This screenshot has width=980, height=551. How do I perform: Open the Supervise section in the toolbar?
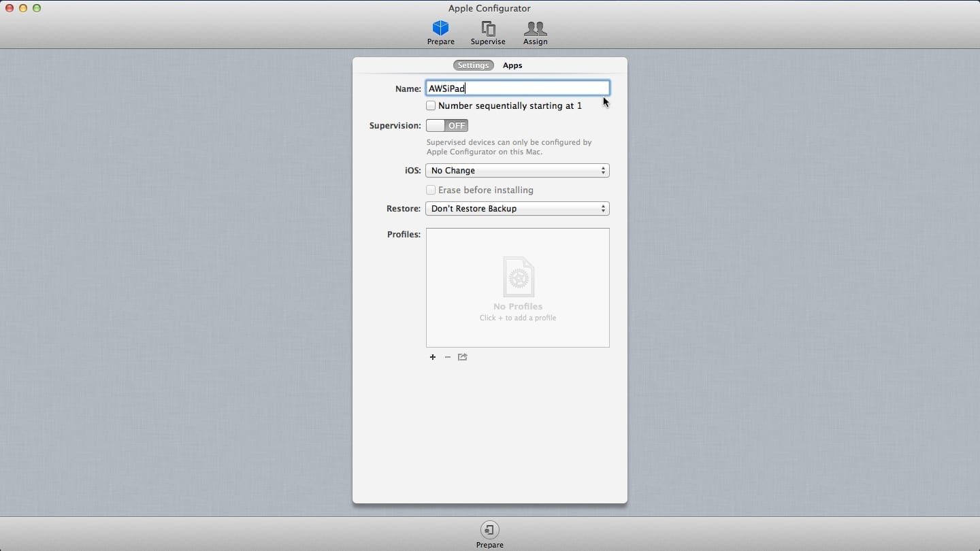488,32
